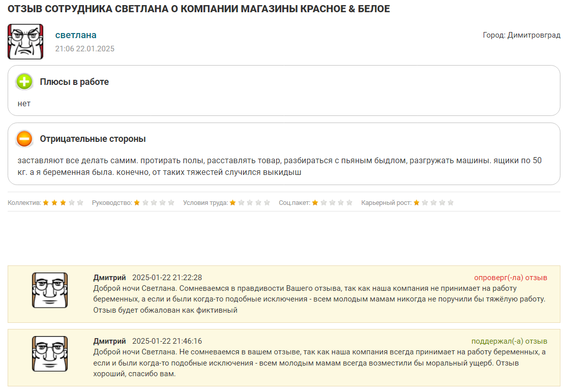Click the Коллектив rating label

[x=24, y=203]
